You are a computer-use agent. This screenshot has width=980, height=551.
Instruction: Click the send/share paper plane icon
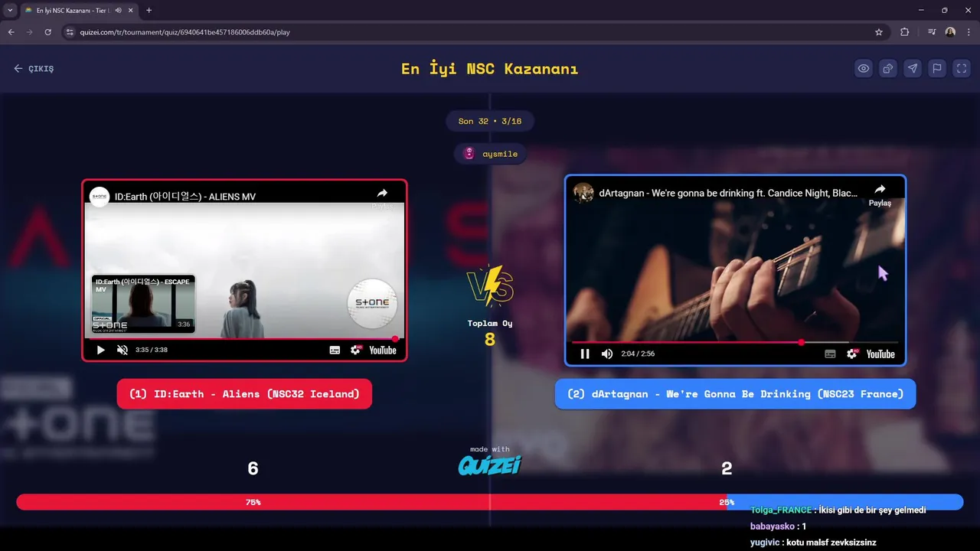coord(913,68)
